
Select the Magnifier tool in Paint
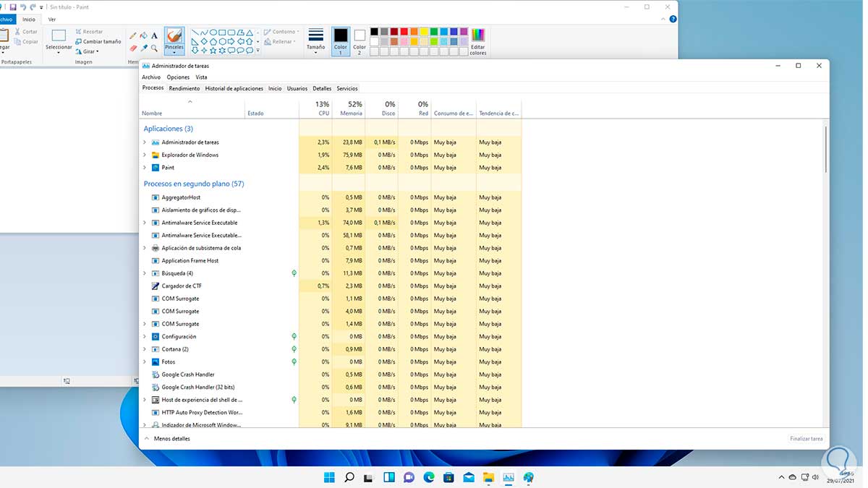pyautogui.click(x=154, y=48)
